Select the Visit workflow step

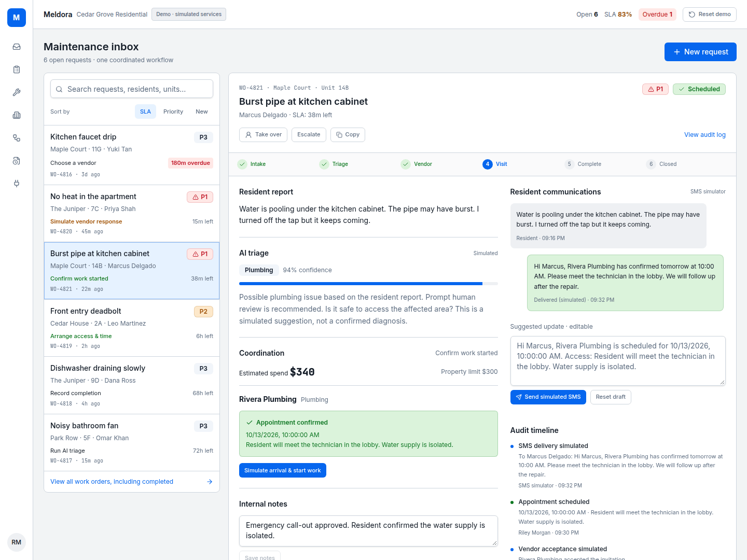tap(495, 164)
